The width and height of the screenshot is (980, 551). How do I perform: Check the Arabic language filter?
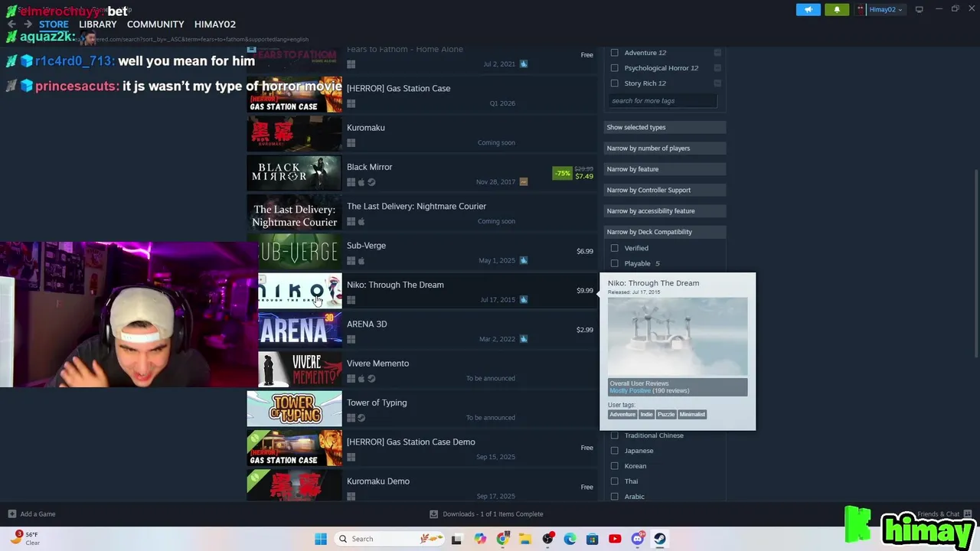click(x=614, y=497)
